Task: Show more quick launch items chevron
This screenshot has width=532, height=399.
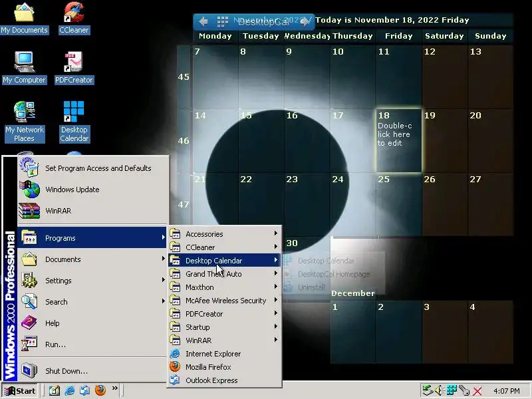Action: click(x=115, y=388)
